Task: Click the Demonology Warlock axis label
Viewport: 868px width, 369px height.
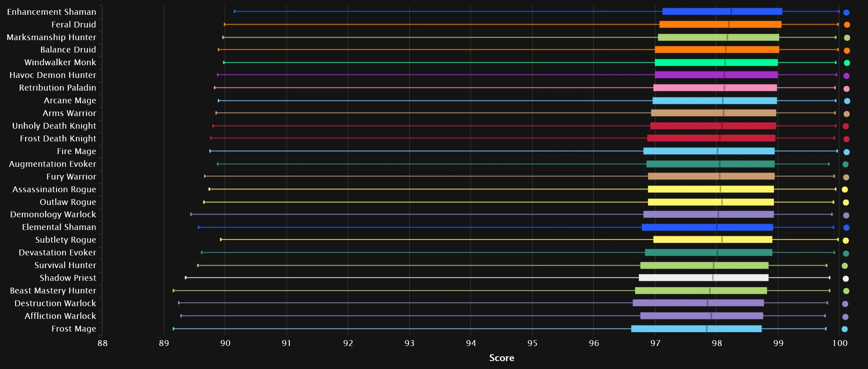Action: (53, 215)
